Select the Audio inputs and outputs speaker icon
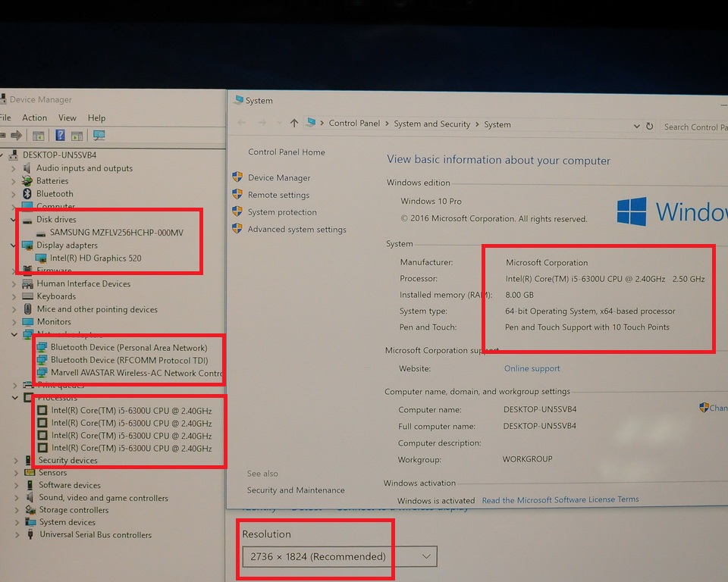 pos(27,168)
